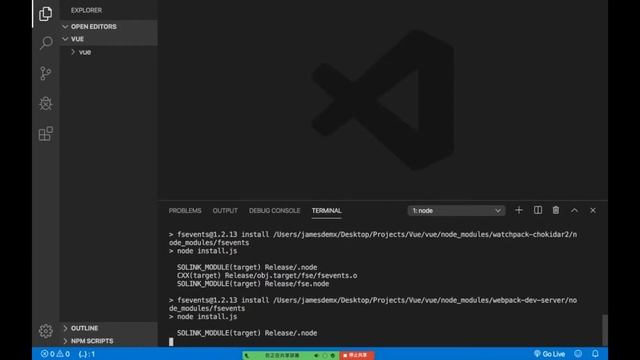Open the Extensions view
The width and height of the screenshot is (640, 360).
click(46, 133)
